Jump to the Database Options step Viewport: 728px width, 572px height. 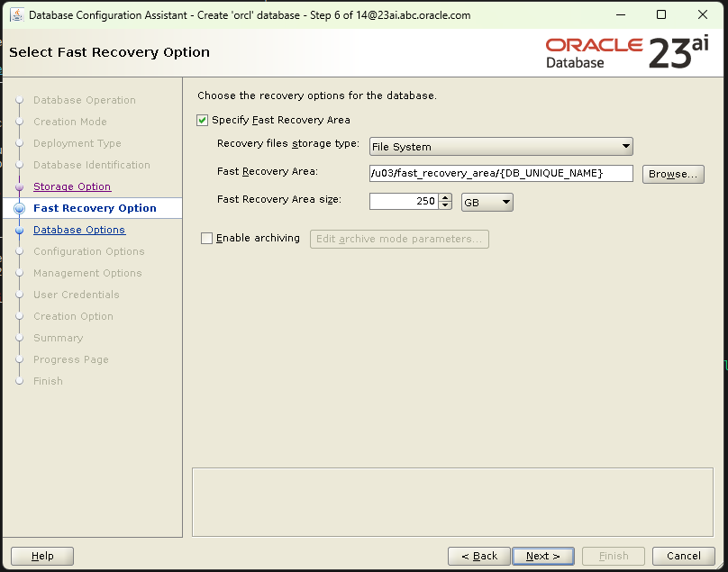(79, 230)
